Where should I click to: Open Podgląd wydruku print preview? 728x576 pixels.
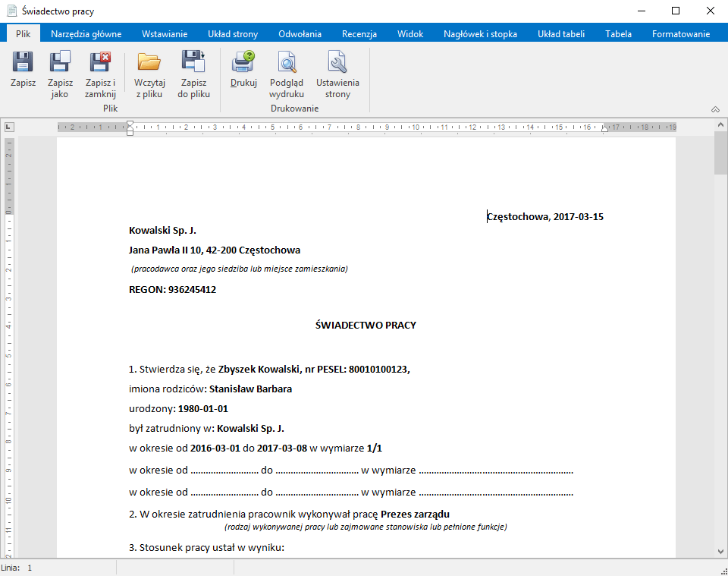pyautogui.click(x=287, y=62)
